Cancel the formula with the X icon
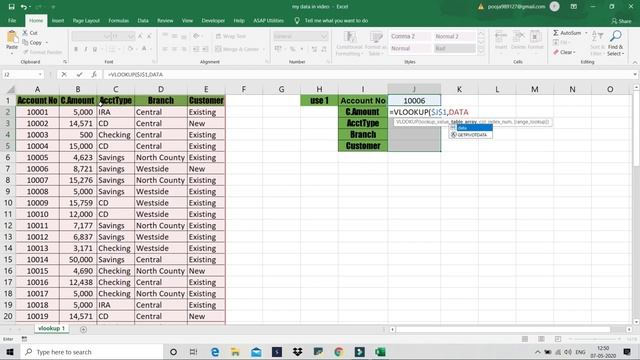The image size is (640, 360). pos(64,74)
